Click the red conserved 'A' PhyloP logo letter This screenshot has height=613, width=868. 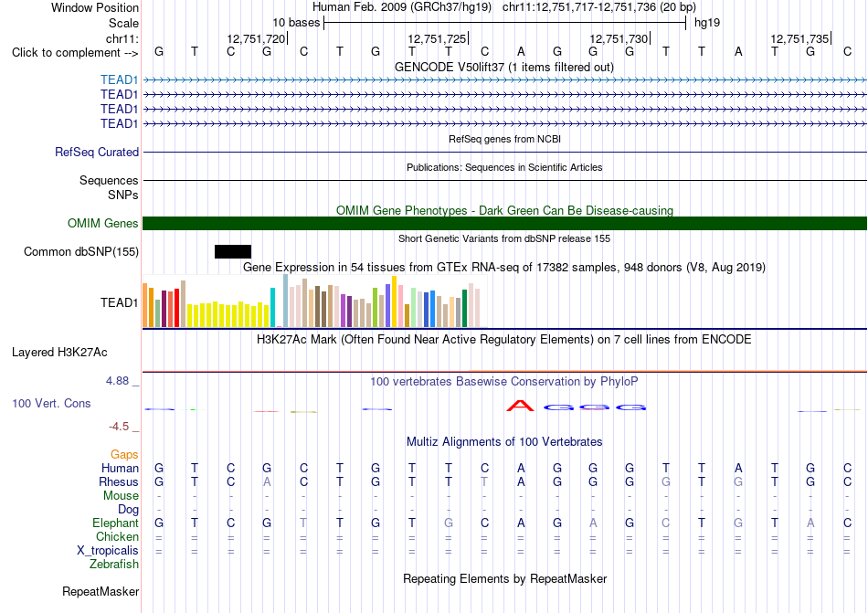point(521,407)
